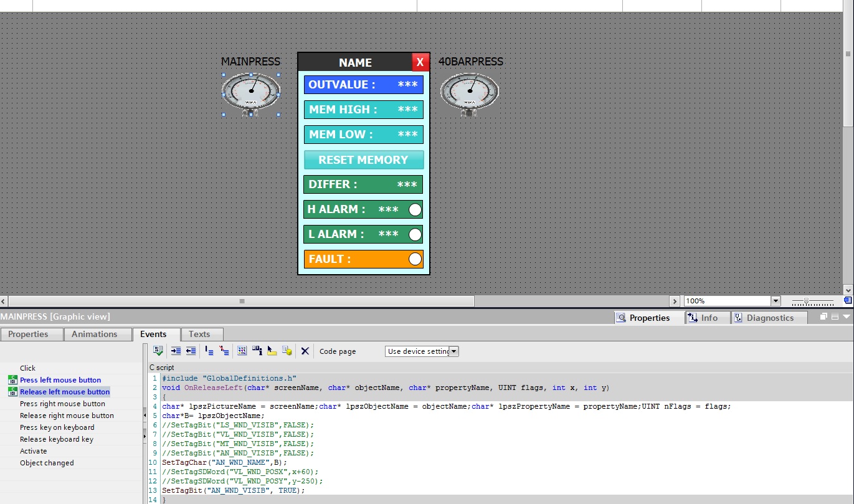Click the H ALARM indicator circle
This screenshot has height=504, width=854.
pyautogui.click(x=415, y=209)
